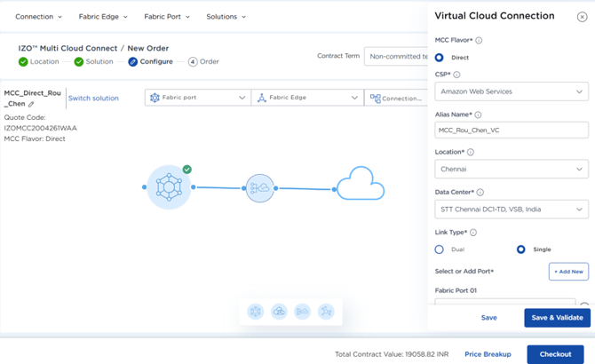
Task: Select the Single link type radio button
Action: pos(521,249)
